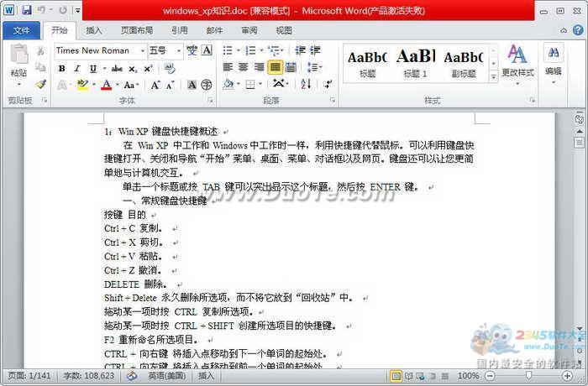
Task: Open the line spacing dropdown
Action: [314, 67]
